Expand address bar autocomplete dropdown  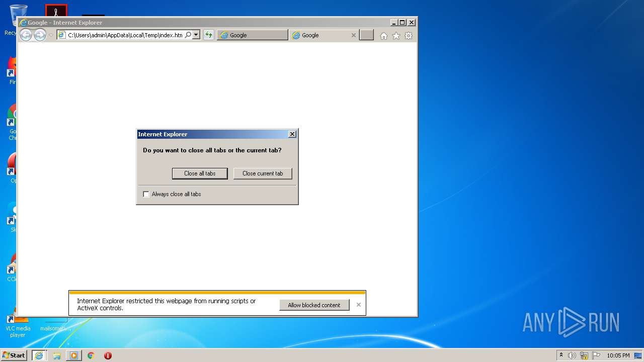pos(196,35)
